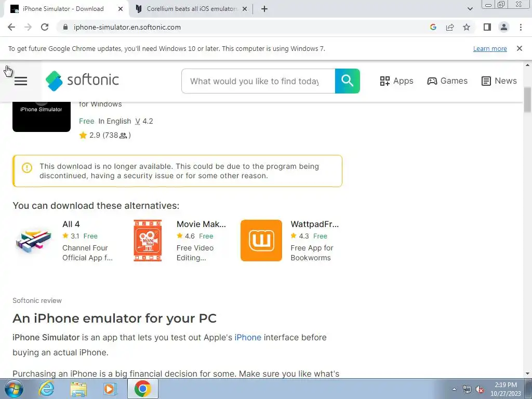
Task: Open the Softonic hamburger menu
Action: coord(21,81)
